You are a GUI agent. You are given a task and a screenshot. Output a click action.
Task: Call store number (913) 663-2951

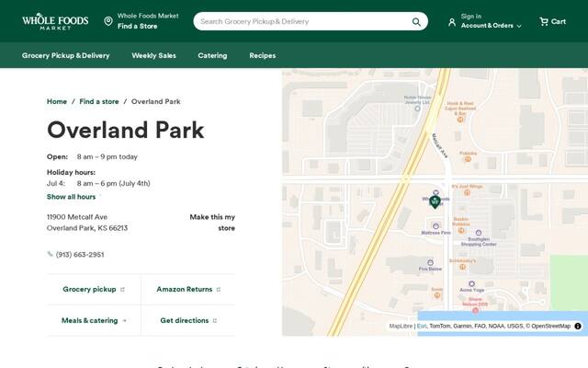tap(80, 255)
